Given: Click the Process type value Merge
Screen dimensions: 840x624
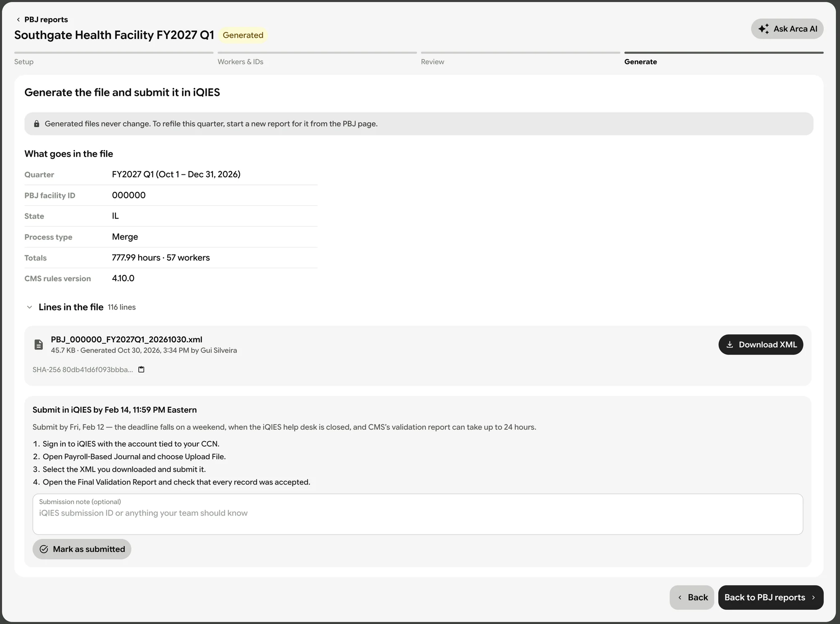Looking at the screenshot, I should [125, 237].
